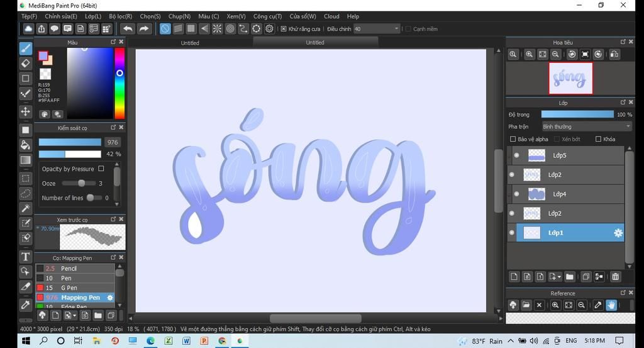Select the Magic Wand tool
644x348 pixels.
(x=26, y=208)
